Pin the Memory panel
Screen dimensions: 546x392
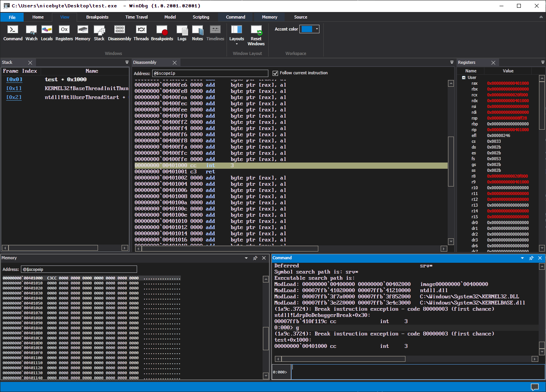pos(255,258)
